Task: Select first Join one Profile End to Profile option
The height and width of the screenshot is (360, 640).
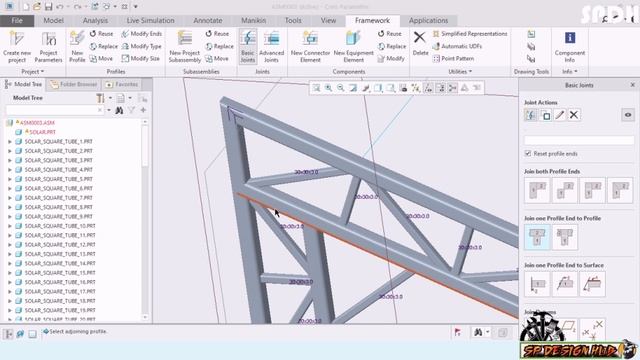Action: pyautogui.click(x=537, y=237)
